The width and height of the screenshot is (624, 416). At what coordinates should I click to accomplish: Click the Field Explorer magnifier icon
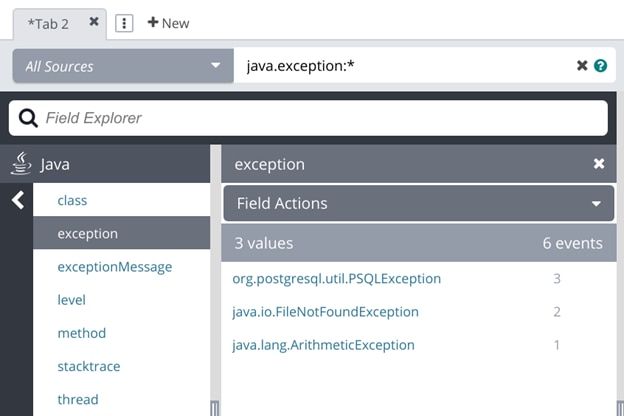28,118
